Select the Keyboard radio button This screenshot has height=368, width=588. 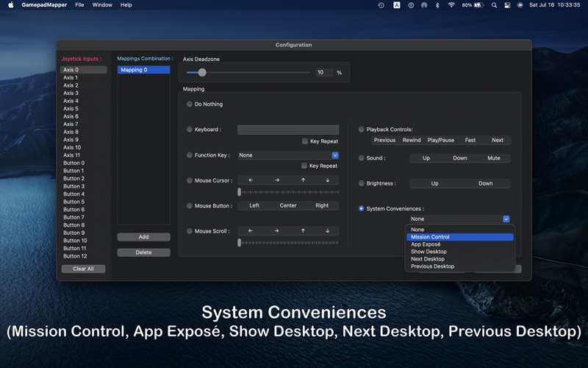click(190, 130)
